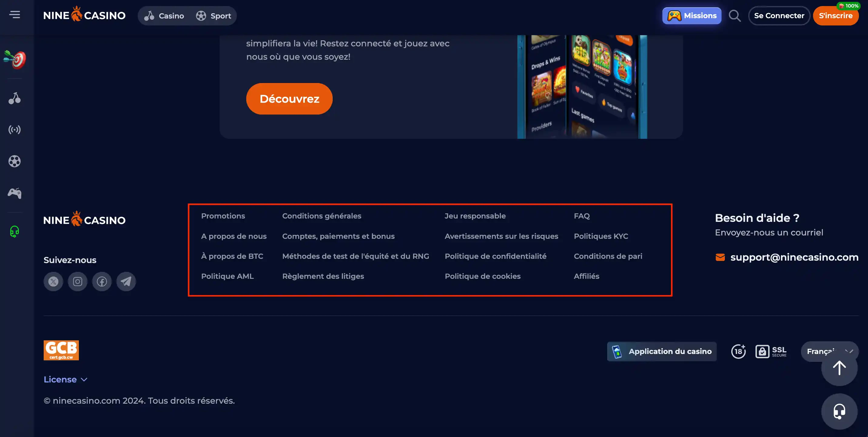This screenshot has width=868, height=437.
Task: Click the GCB certificate badge
Action: [61, 350]
